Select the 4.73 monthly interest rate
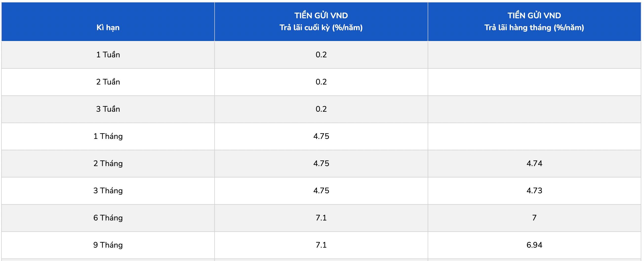 coord(534,191)
